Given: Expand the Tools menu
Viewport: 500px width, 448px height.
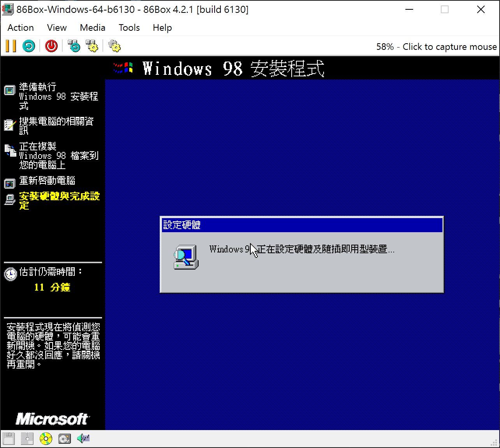Looking at the screenshot, I should 129,28.
